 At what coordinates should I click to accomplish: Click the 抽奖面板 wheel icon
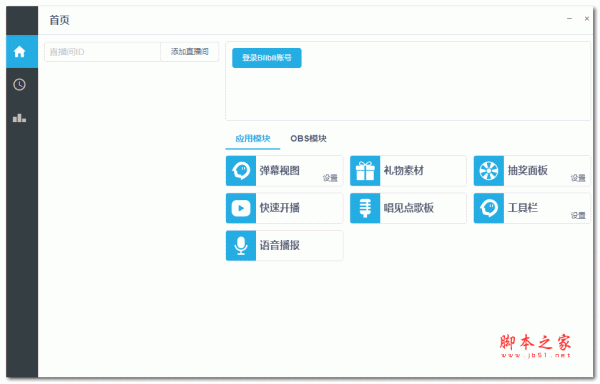pyautogui.click(x=489, y=171)
